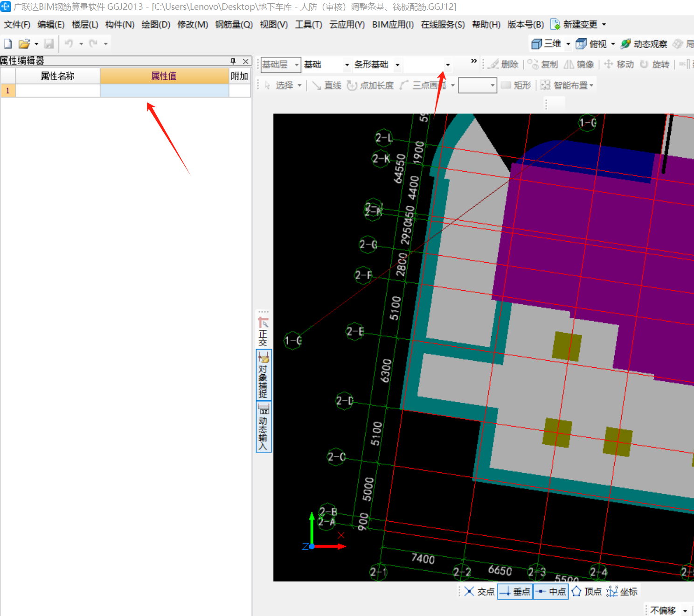This screenshot has width=694, height=616.
Task: Open the 修改(M) menu
Action: pos(193,25)
